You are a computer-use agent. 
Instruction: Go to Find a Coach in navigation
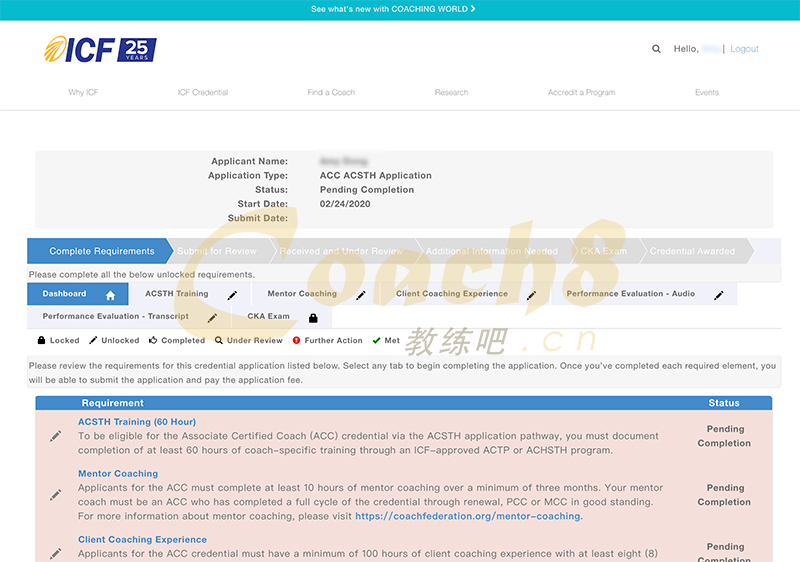point(331,93)
